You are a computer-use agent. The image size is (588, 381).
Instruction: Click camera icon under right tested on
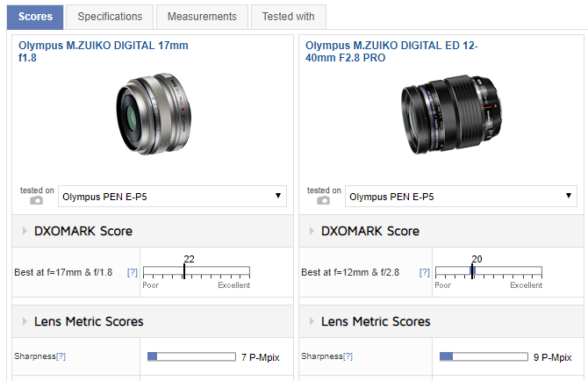pyautogui.click(x=323, y=201)
